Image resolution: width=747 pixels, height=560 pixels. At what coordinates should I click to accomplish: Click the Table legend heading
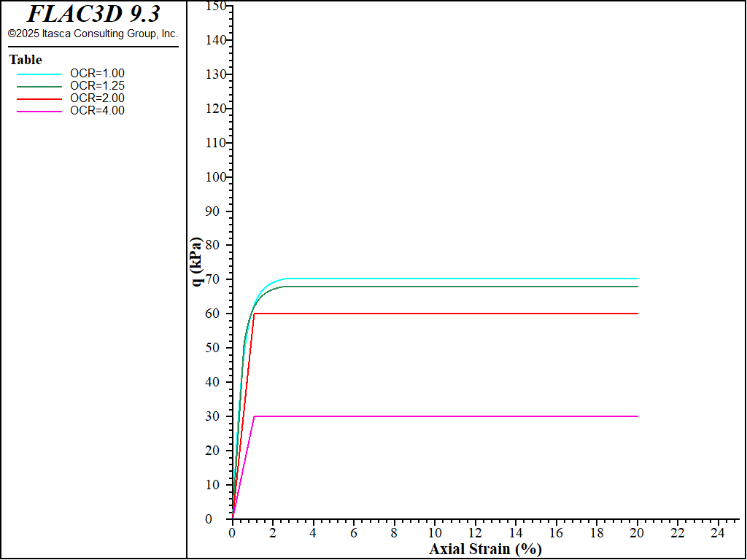pyautogui.click(x=26, y=60)
